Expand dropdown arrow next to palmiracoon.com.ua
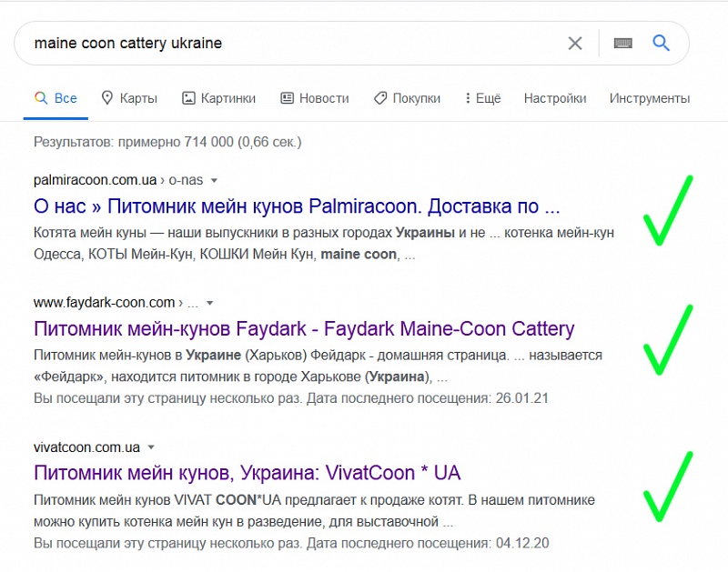The width and height of the screenshot is (728, 572). [214, 180]
